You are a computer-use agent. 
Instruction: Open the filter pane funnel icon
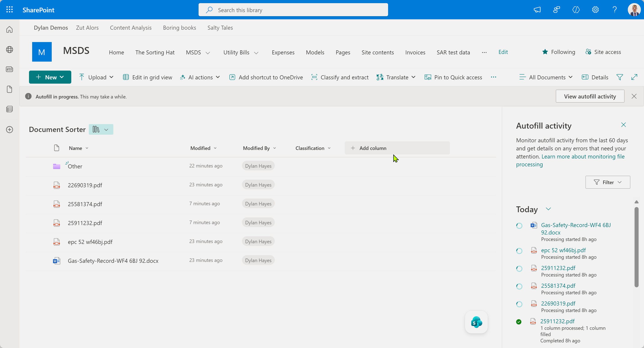(619, 77)
